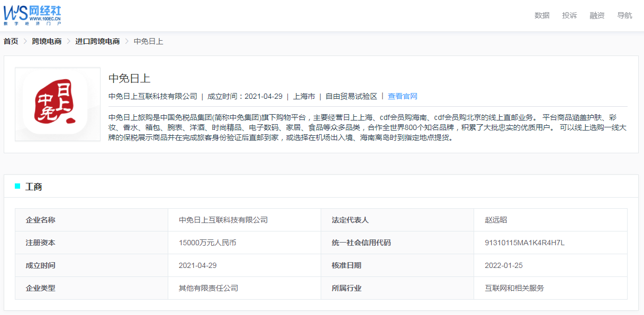The width and height of the screenshot is (644, 315).
Task: Open the 导航 menu item
Action: (624, 15)
